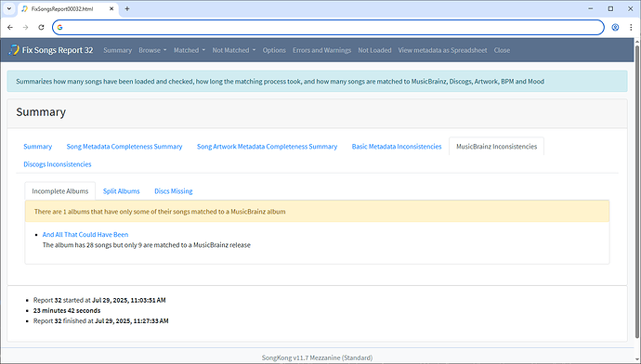This screenshot has width=641, height=364.
Task: Open the Discogs Inconsistencies tab
Action: click(x=58, y=164)
